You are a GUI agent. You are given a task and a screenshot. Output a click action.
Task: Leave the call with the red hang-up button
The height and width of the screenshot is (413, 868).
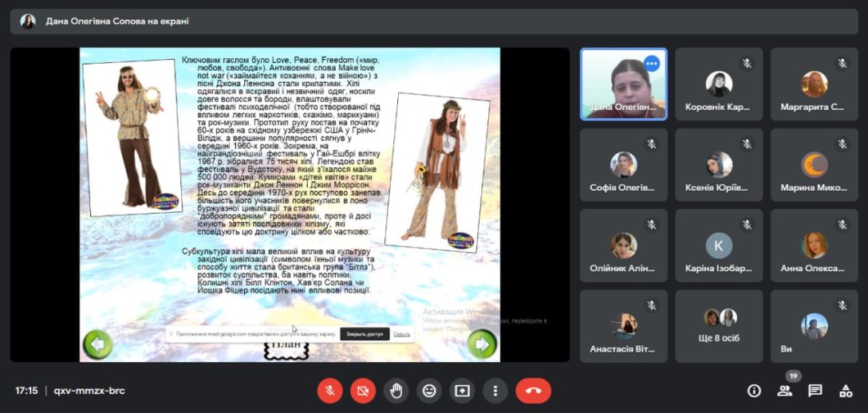(534, 391)
